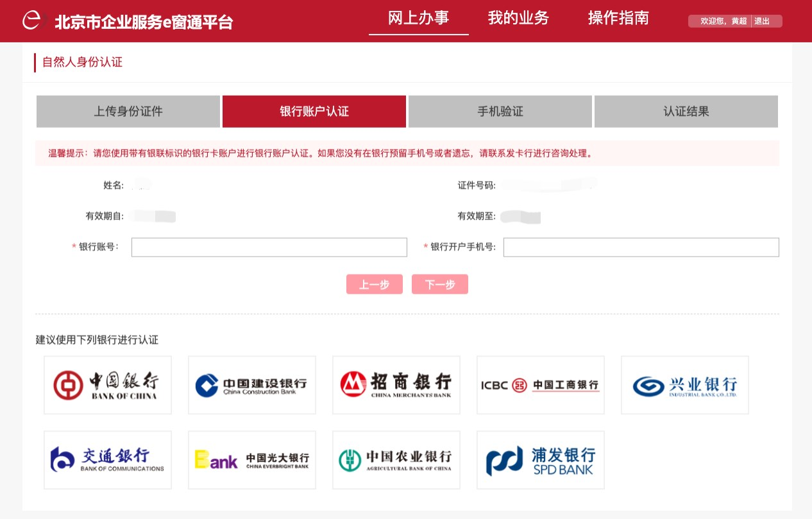Image resolution: width=812 pixels, height=519 pixels.
Task: Jump to the 手机验证 step tab
Action: point(500,112)
